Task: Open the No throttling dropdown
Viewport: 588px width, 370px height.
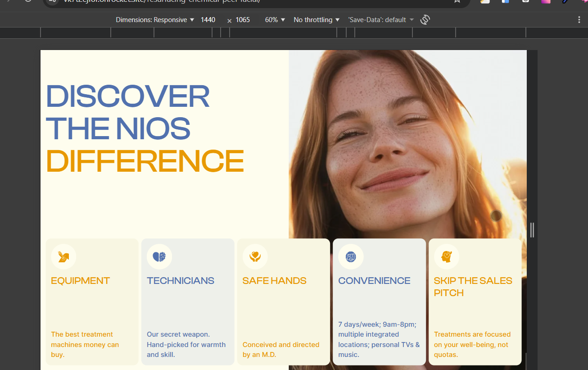Action: coord(317,20)
